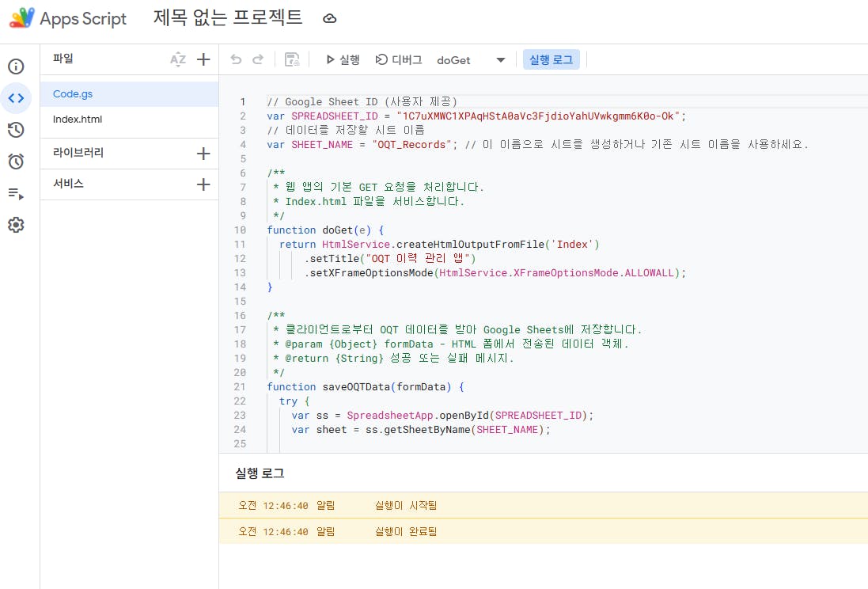Sort files alphabetically with AZ icon
The image size is (868, 589).
(x=178, y=59)
